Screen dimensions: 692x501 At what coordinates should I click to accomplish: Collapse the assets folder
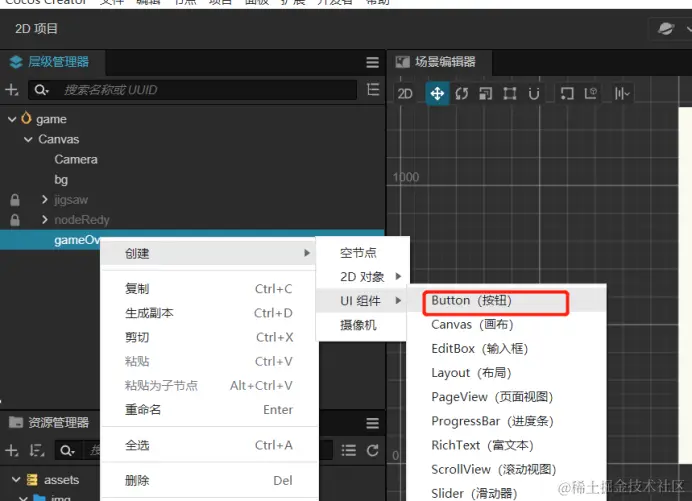point(16,479)
